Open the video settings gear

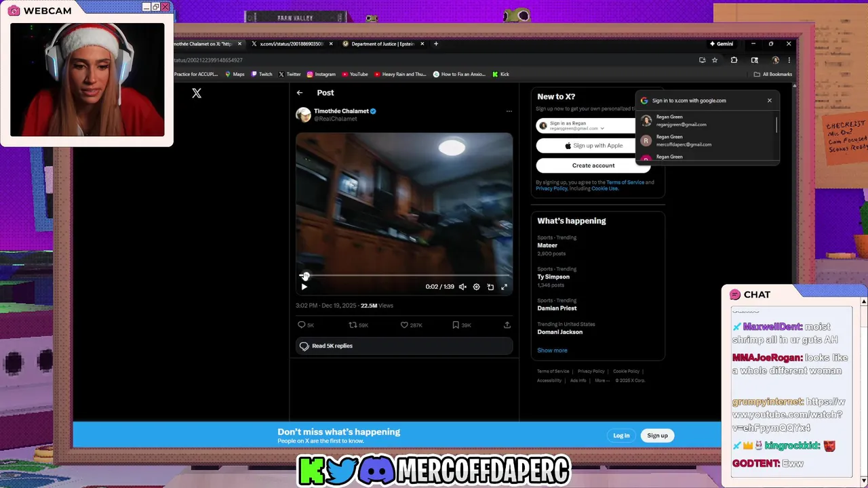(476, 287)
